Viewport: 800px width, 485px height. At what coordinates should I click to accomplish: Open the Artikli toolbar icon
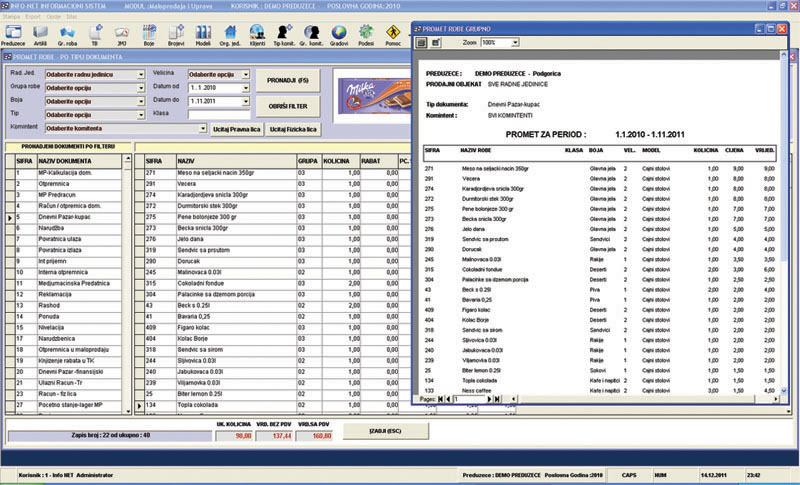point(40,36)
